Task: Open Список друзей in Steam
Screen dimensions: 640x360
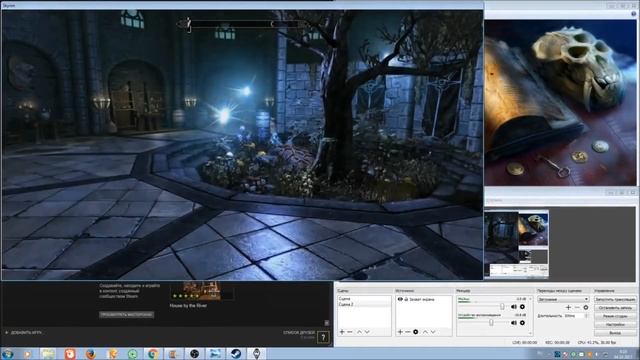Action: coord(299,333)
